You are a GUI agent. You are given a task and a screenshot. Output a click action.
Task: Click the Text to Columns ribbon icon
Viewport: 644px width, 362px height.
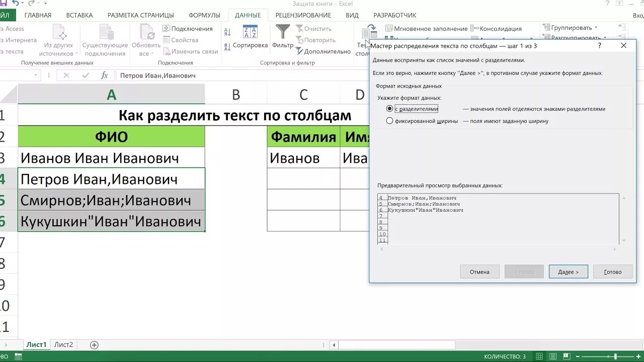coord(369,32)
